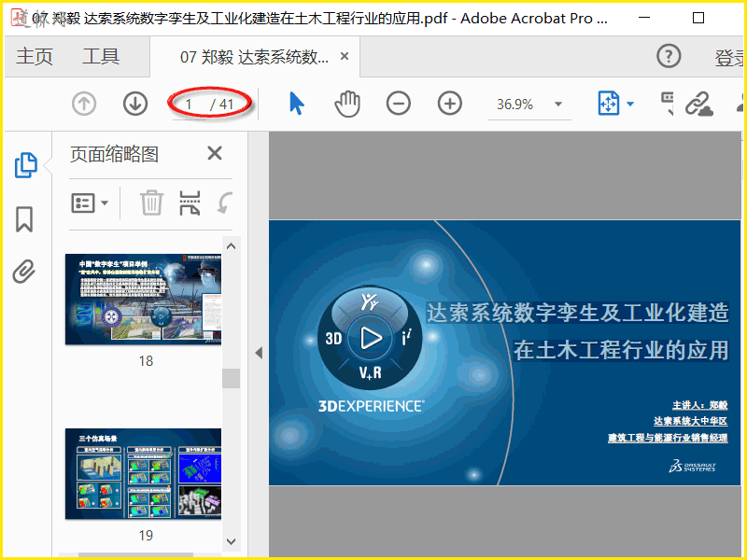
Task: Open the bookmarks panel icon
Action: (x=24, y=219)
